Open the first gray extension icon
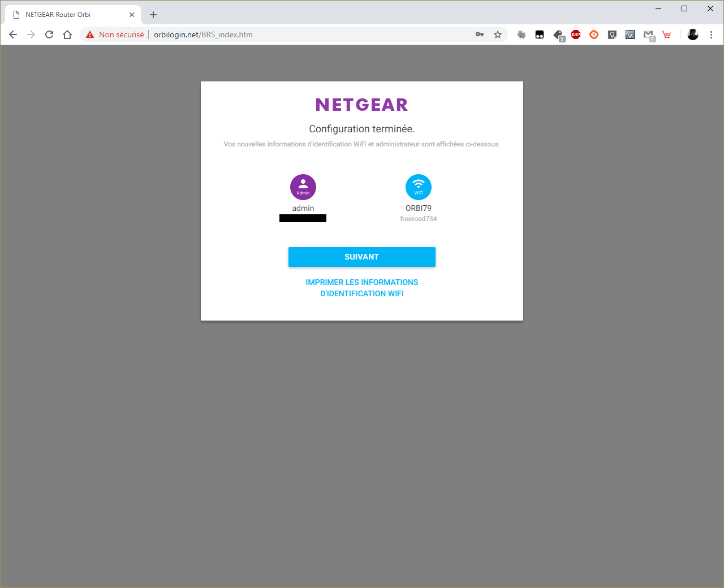The image size is (724, 588). click(522, 34)
